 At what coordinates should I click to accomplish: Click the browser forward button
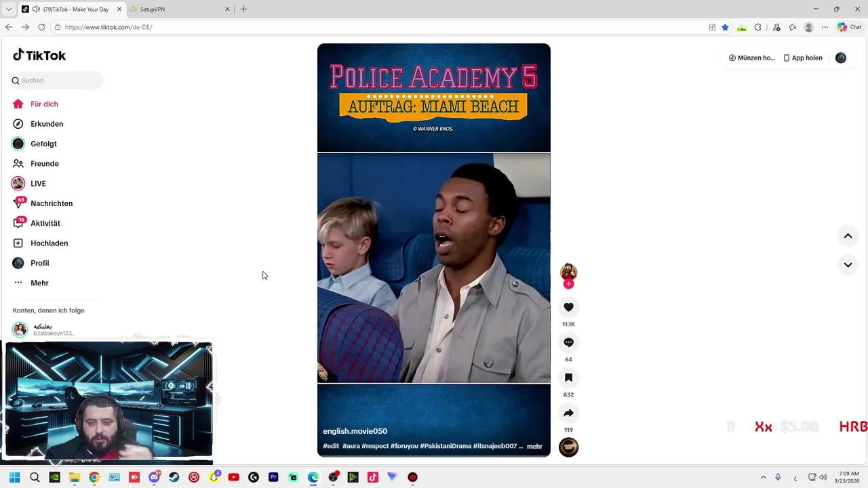pos(25,27)
